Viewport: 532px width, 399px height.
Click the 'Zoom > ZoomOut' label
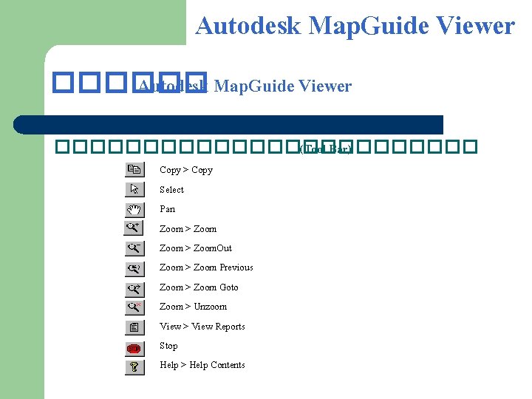[196, 248]
